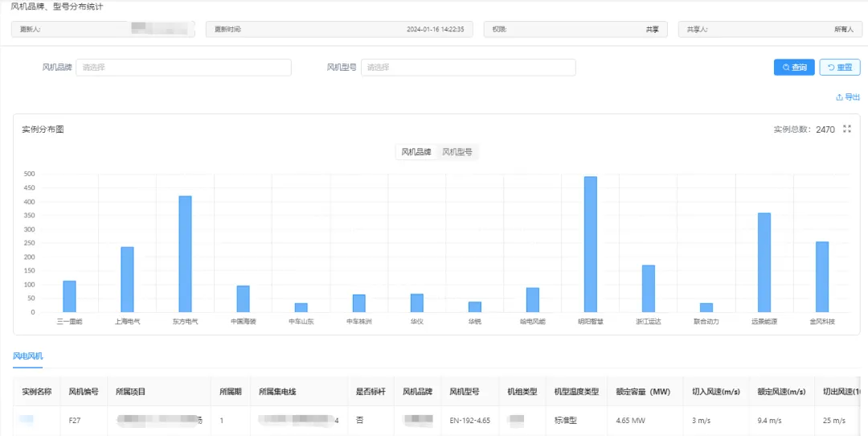Click the 权限 共享 field
The width and height of the screenshot is (868, 436).
[575, 30]
